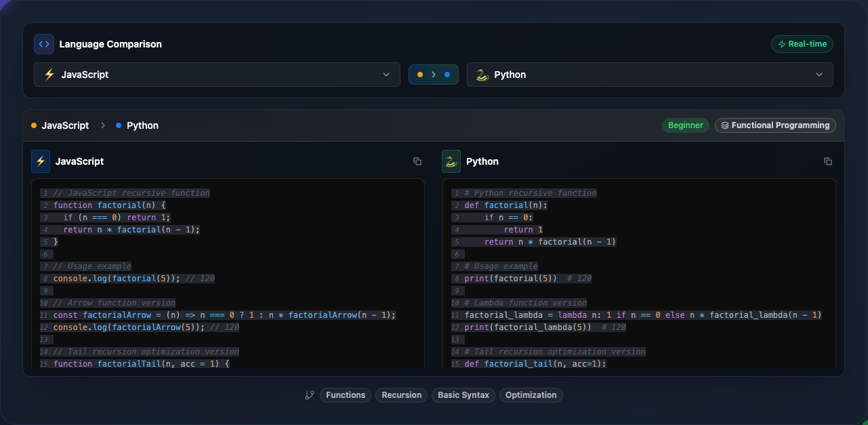The width and height of the screenshot is (868, 425).
Task: Click 'function factorialTail(n, acc = 1) {' line
Action: click(x=141, y=364)
